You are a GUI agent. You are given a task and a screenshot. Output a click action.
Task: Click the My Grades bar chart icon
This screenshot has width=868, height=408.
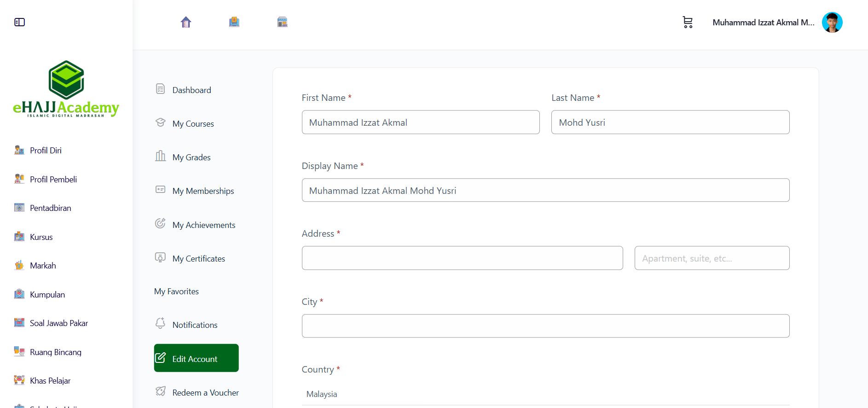[160, 156]
